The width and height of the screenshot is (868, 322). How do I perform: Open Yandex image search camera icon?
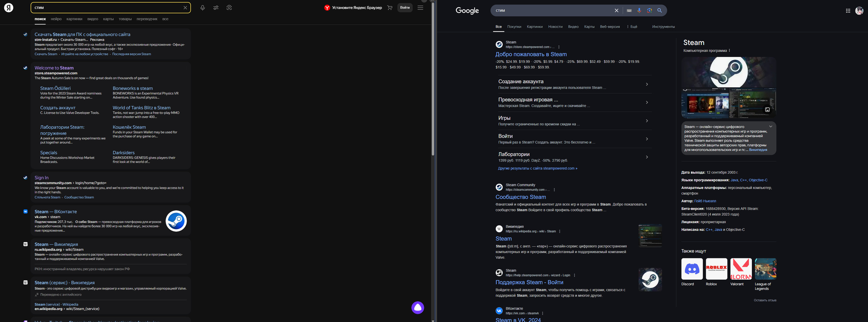pos(229,8)
